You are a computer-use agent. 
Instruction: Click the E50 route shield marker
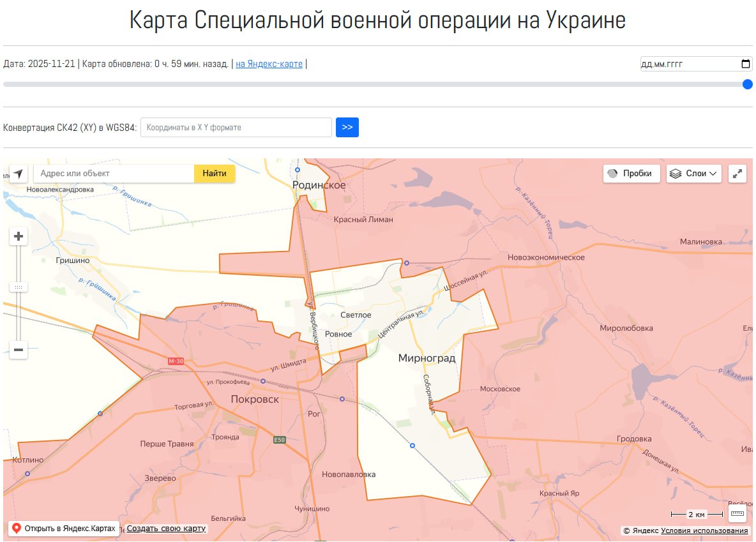tap(279, 440)
